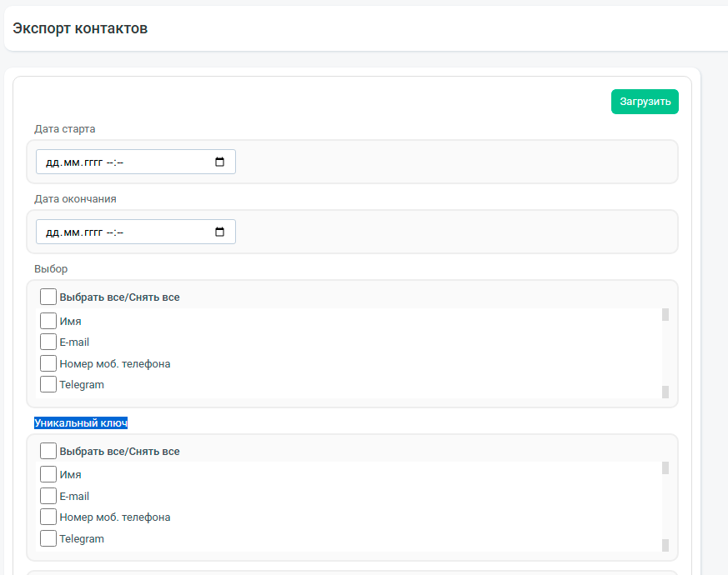Click scroll-up arrow of Уникальный ключ list
The height and width of the screenshot is (575, 728).
click(x=665, y=467)
